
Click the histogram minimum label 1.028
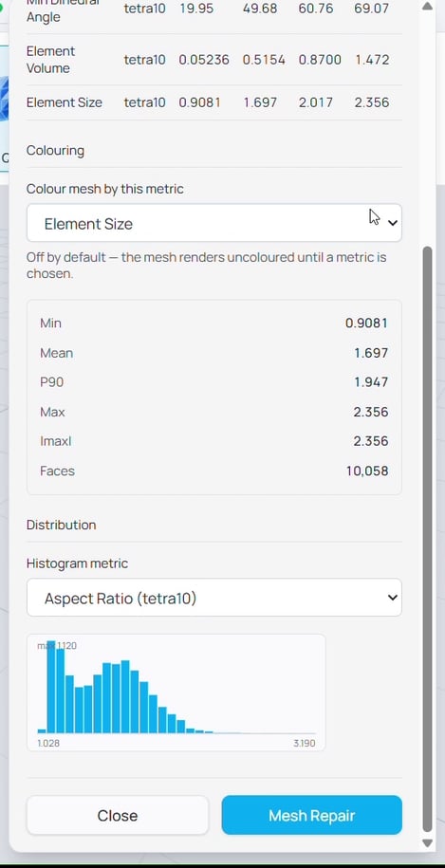[x=48, y=743]
